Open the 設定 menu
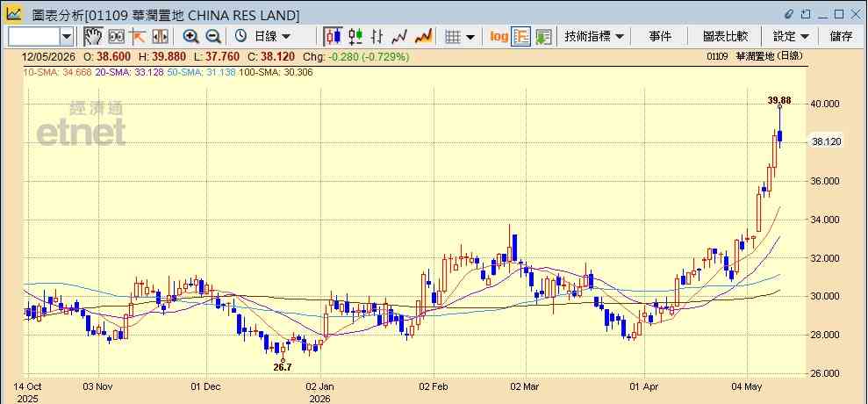 point(791,37)
